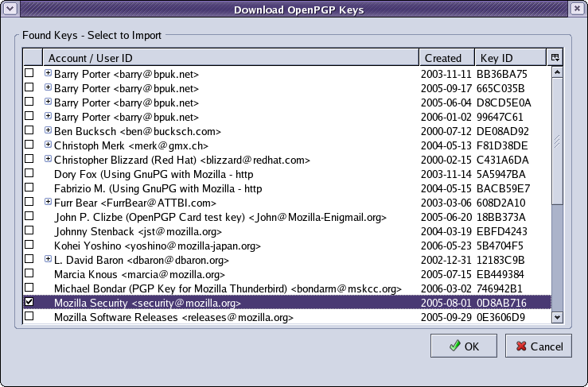Confirm import with OK button
Image resolution: width=588 pixels, height=387 pixels.
(464, 346)
